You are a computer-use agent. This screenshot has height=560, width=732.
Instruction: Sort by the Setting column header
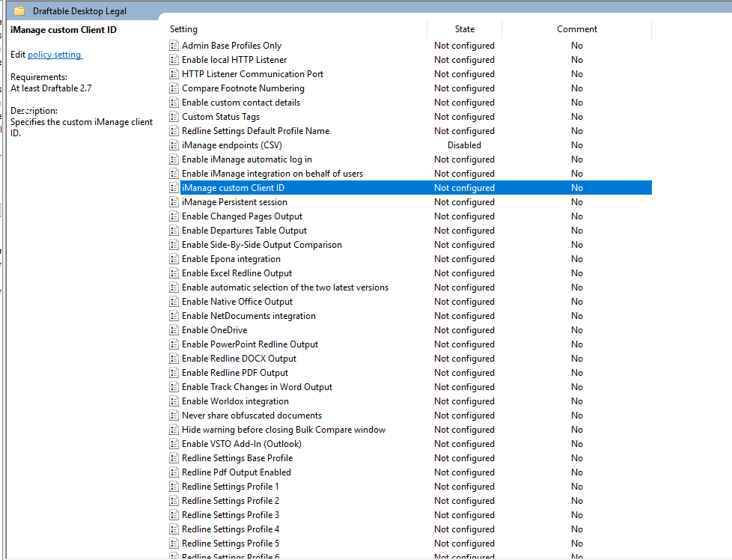(183, 29)
